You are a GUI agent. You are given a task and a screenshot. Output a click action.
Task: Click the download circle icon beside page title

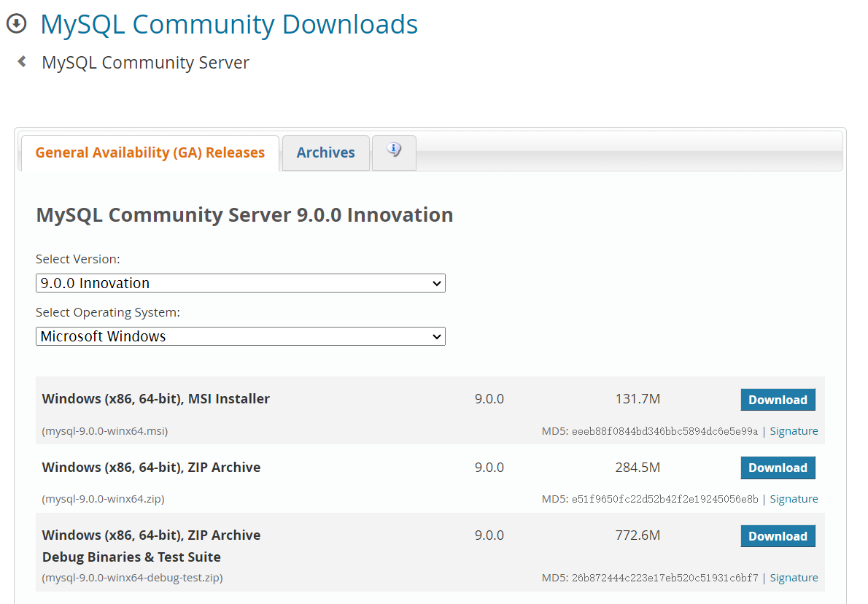pyautogui.click(x=17, y=24)
